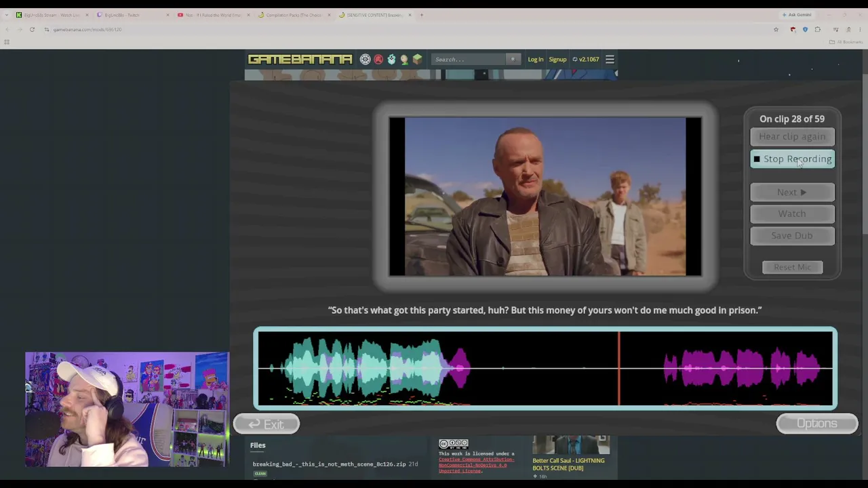Click the Signup link
Screen dimensions: 868x488
tap(557, 60)
